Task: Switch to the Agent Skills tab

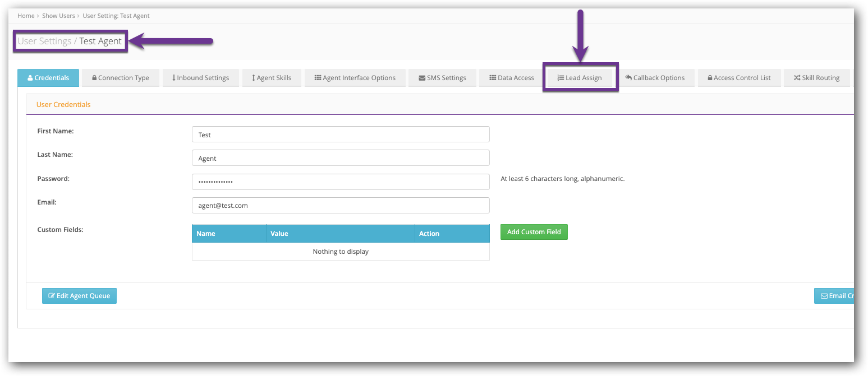Action: (x=272, y=77)
